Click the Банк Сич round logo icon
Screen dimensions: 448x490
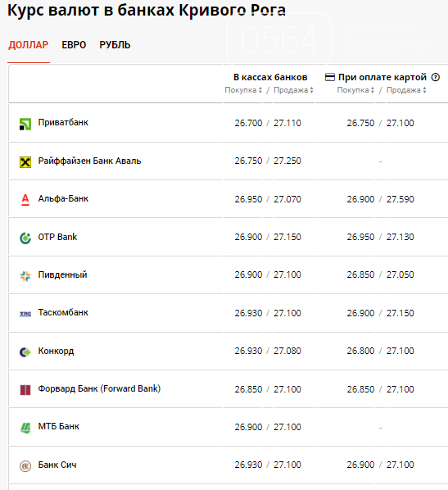point(25,466)
